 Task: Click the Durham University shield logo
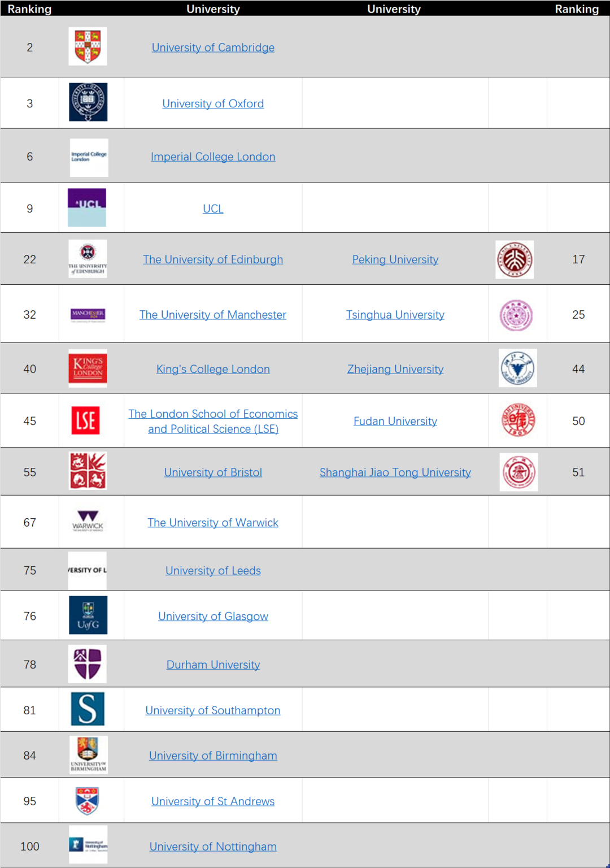pyautogui.click(x=88, y=664)
